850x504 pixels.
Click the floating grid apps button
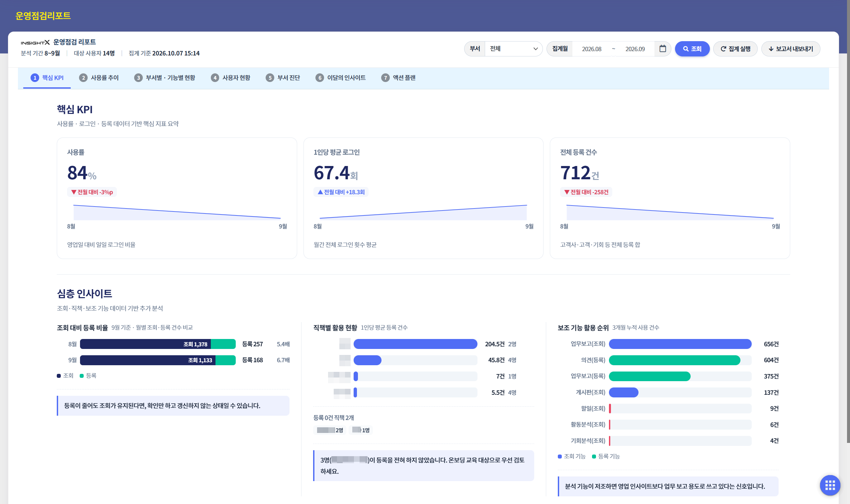[830, 485]
